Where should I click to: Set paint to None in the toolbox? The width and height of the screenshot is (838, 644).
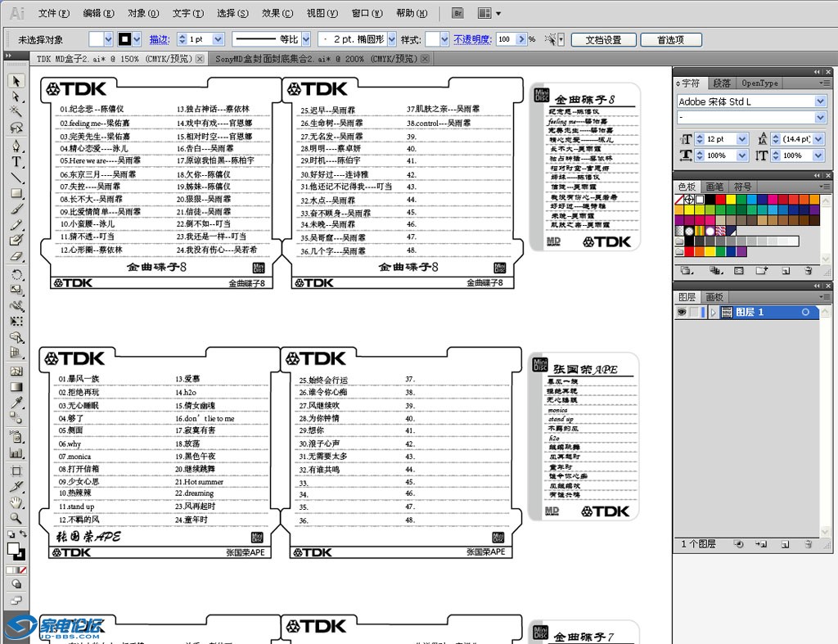(x=23, y=570)
